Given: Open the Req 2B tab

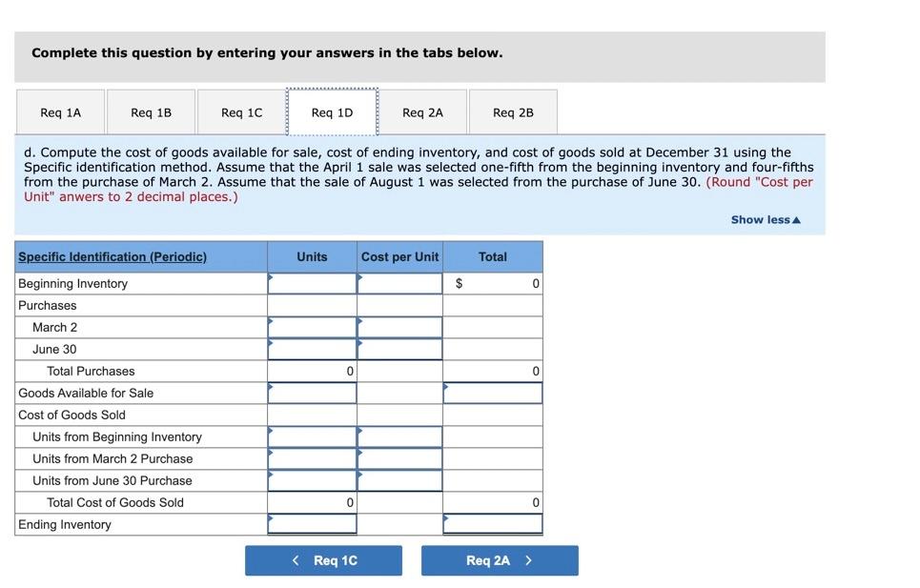Looking at the screenshot, I should (x=513, y=112).
